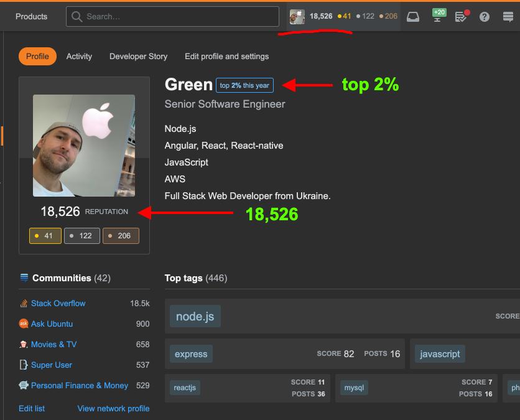Click the Edit list link
This screenshot has height=420, width=520.
(32, 408)
